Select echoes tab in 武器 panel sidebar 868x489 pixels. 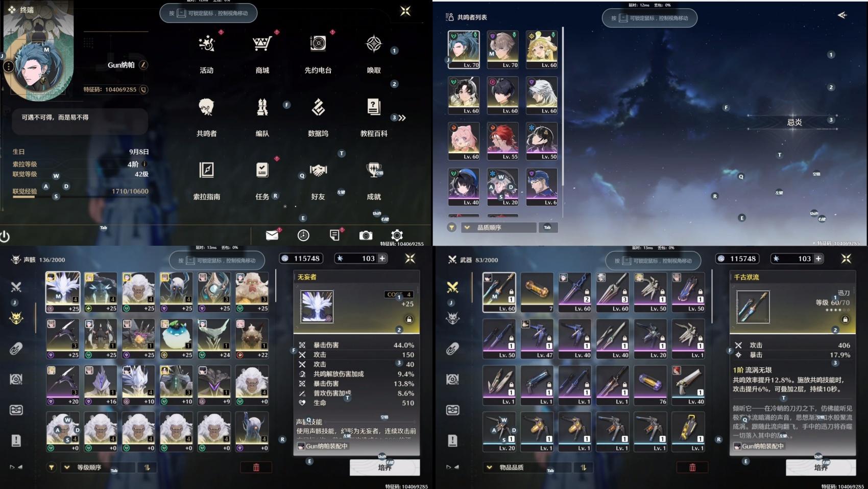pyautogui.click(x=452, y=318)
